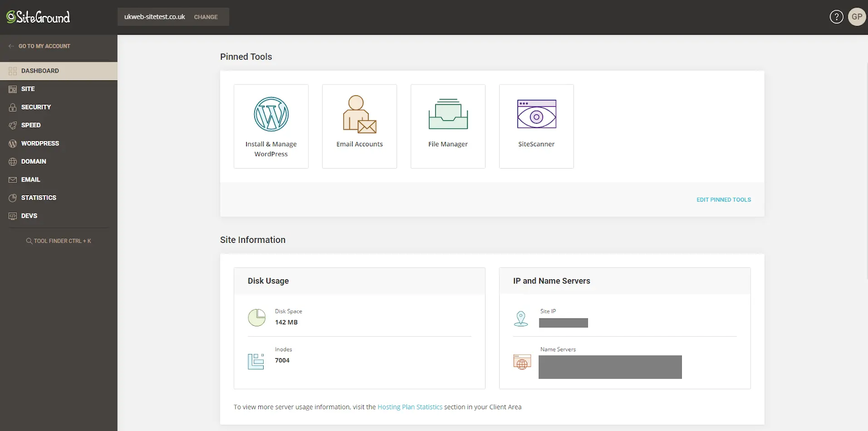Open the help question mark icon
868x431 pixels.
(x=837, y=17)
